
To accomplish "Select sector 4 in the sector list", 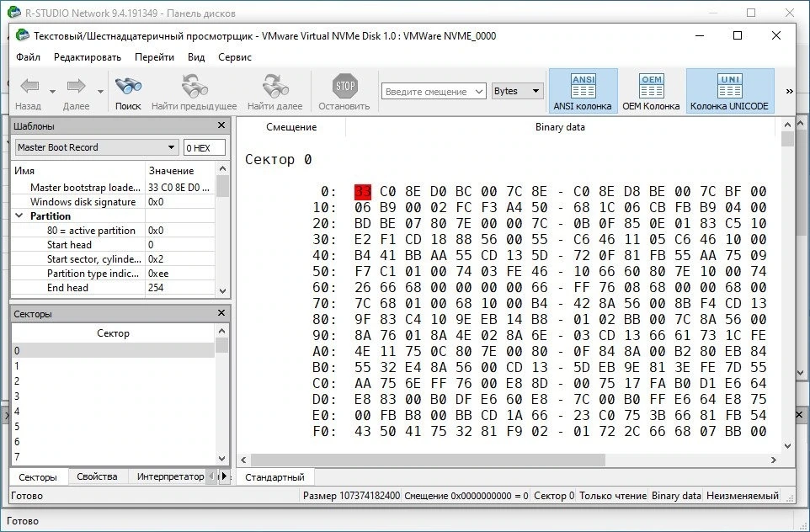I will (113, 411).
